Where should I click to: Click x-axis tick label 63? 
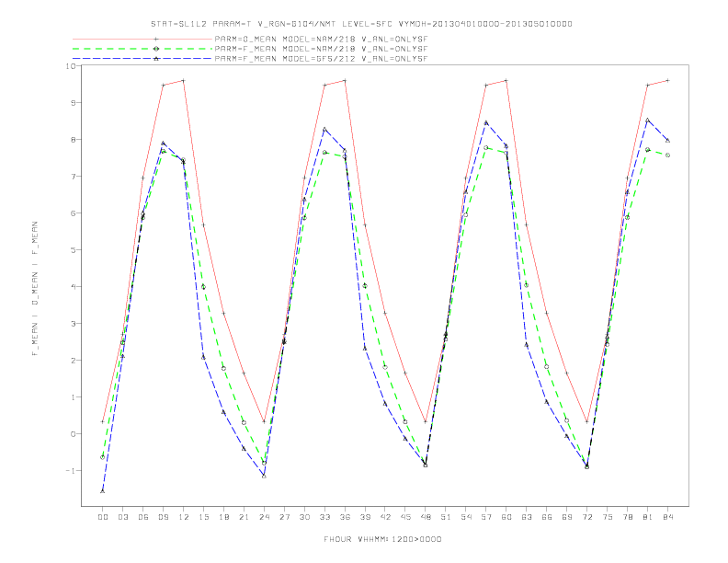point(527,517)
